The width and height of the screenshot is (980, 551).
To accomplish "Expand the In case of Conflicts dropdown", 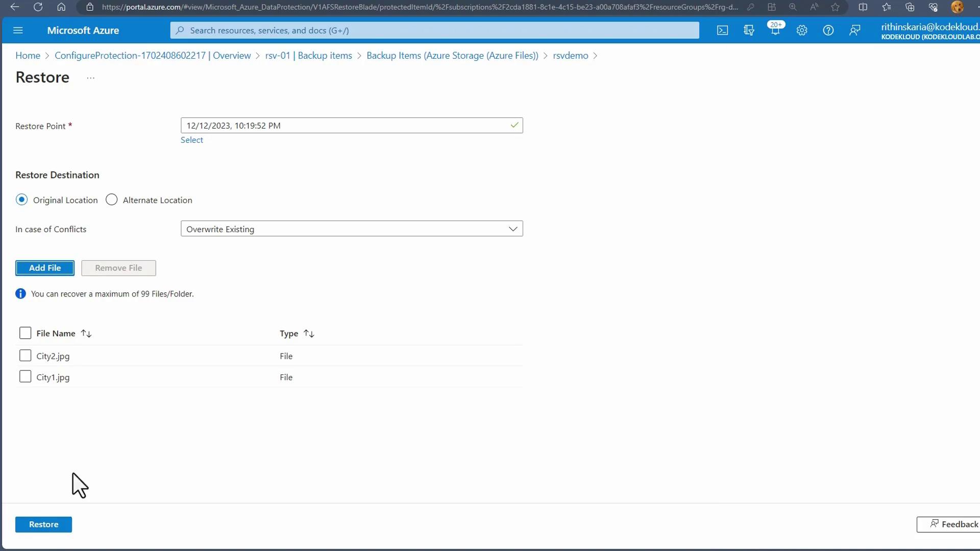I will click(352, 229).
